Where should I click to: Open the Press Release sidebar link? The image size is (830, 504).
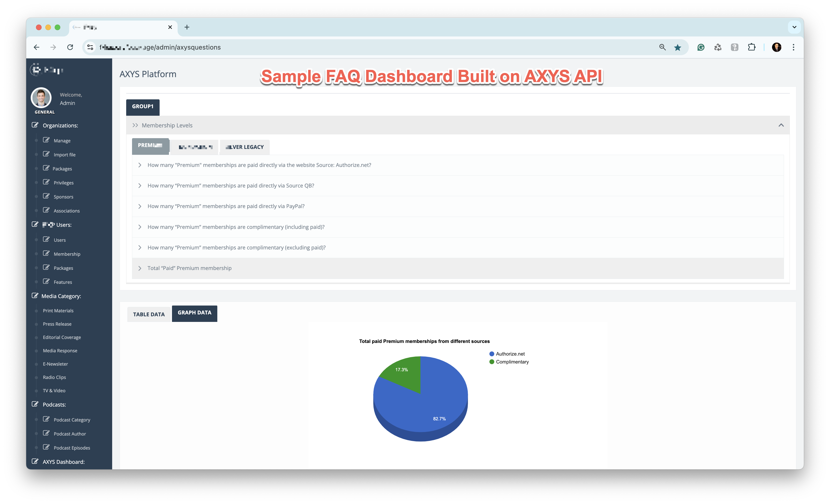[x=57, y=324]
